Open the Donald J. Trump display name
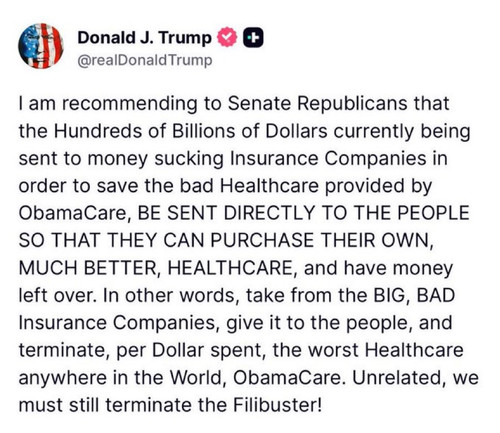This screenshot has height=433, width=500. coord(144,38)
